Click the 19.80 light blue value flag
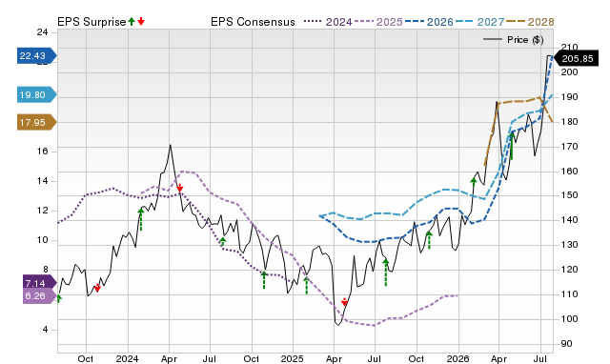The width and height of the screenshot is (610, 364). (37, 95)
